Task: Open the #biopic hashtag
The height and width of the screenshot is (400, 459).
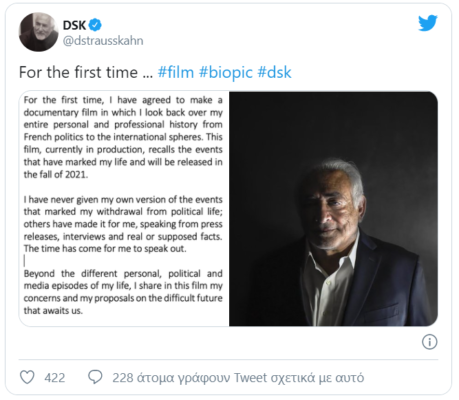Action: click(226, 72)
